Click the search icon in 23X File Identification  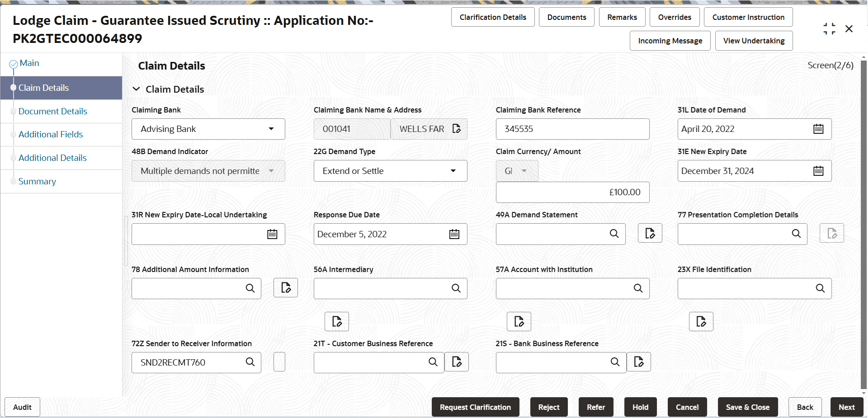(821, 288)
